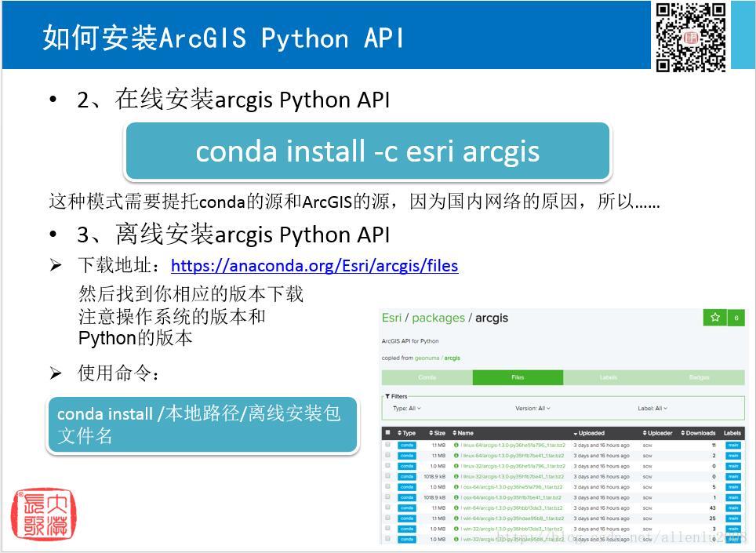This screenshot has height=553, width=756.
Task: Click the download count 25 cell
Action: [713, 518]
